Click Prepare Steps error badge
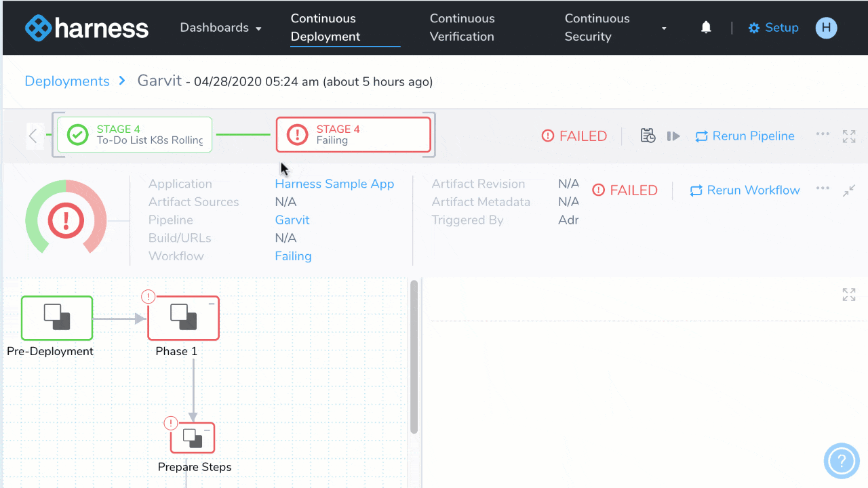Screen dimensions: 868x488 (x=171, y=424)
